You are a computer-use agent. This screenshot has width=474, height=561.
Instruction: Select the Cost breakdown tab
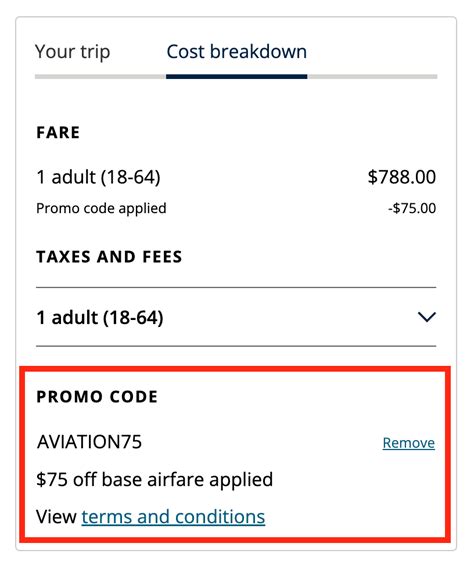236,52
